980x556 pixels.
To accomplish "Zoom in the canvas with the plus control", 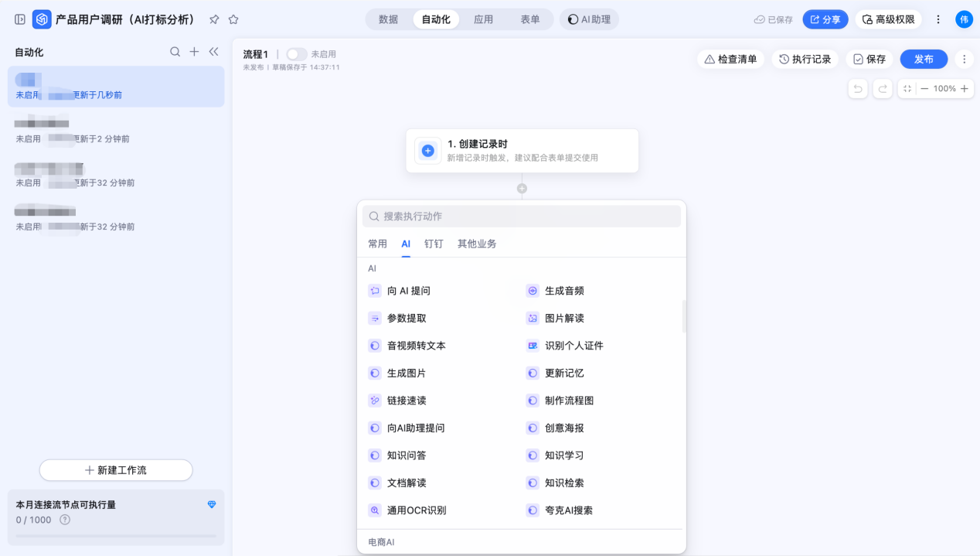I will pos(964,89).
